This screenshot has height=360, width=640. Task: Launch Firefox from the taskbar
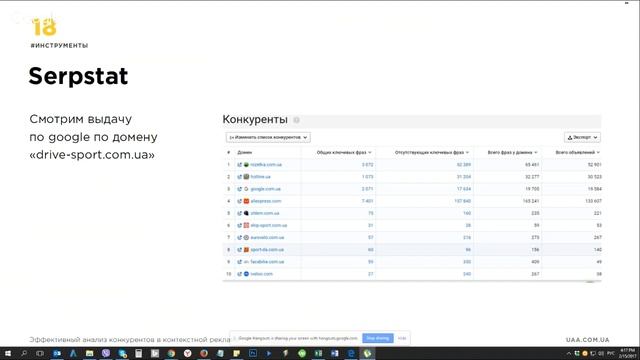[204, 353]
